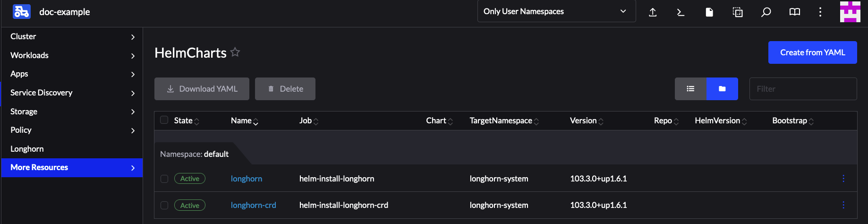The image size is (868, 224).
Task: Open the Only User Namespaces dropdown
Action: pos(556,11)
